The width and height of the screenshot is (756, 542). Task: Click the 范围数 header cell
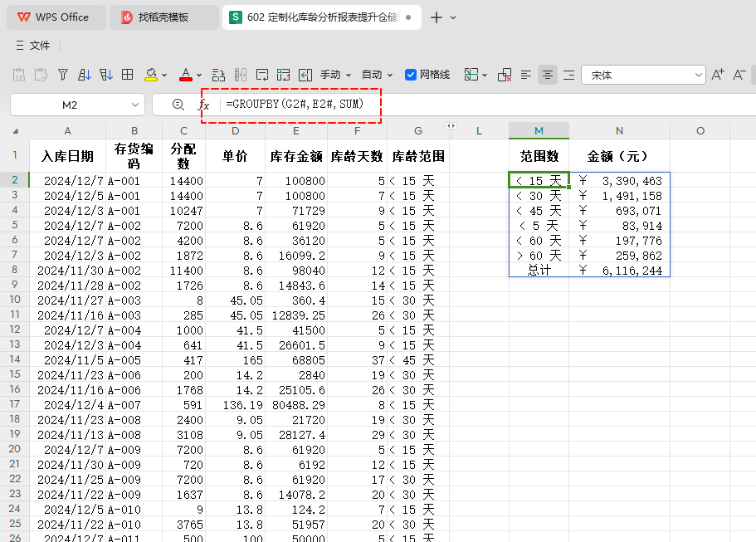point(539,156)
